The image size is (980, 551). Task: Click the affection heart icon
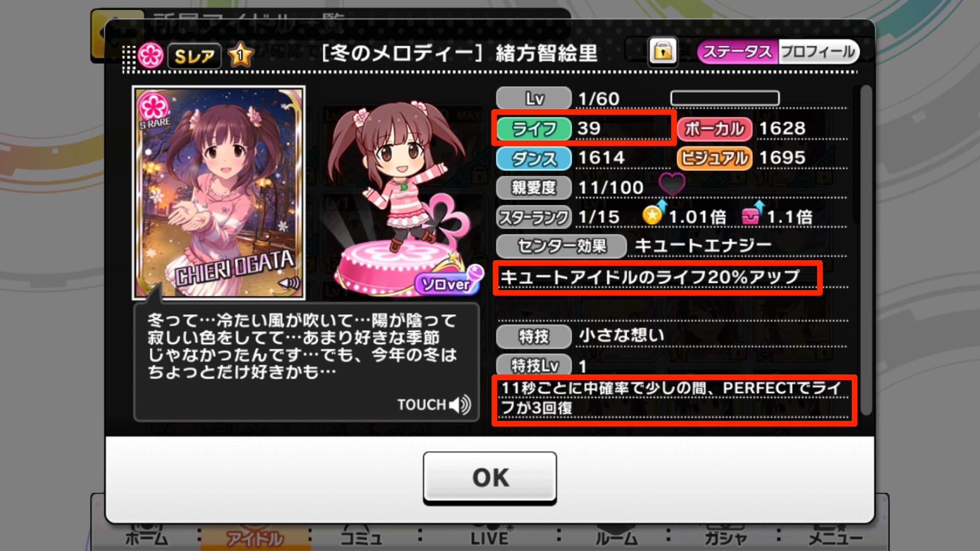671,184
